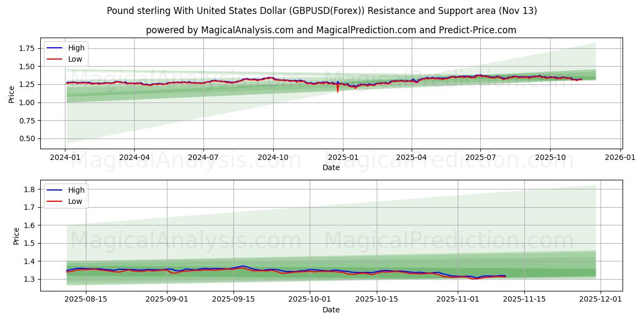Toggle the High legend entry in bottom chart
Image resolution: width=644 pixels, height=322 pixels.
(x=77, y=189)
